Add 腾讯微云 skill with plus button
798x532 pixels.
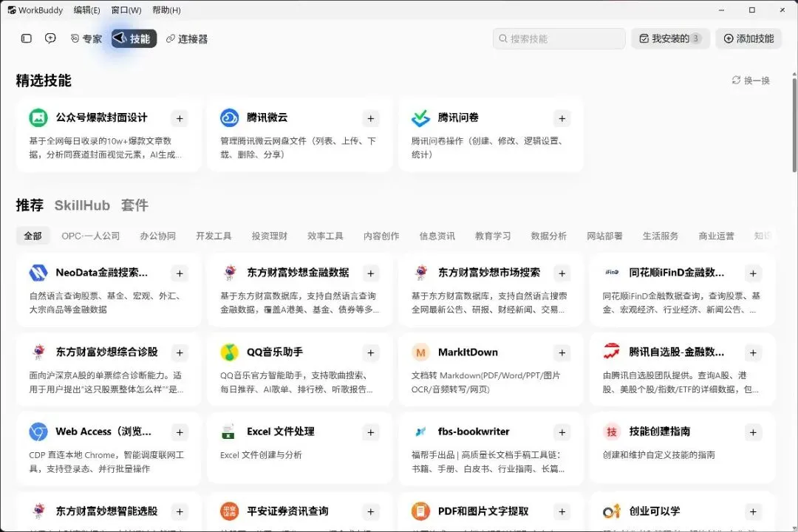click(x=370, y=119)
